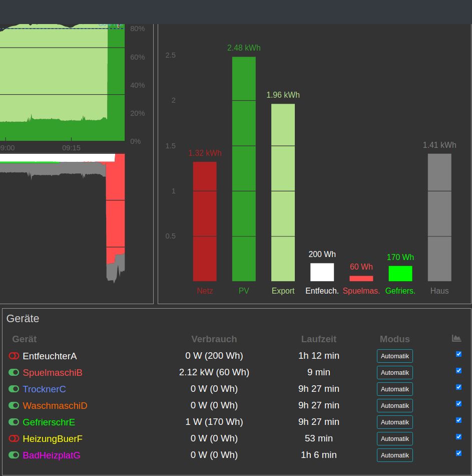Turn on the HeizungBuerF switch
The image size is (472, 476).
click(14, 438)
